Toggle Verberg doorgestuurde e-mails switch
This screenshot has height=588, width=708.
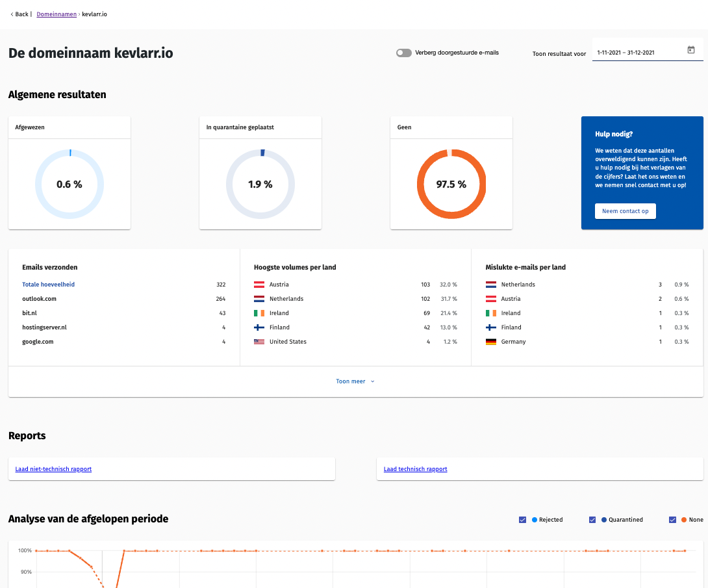tap(403, 53)
